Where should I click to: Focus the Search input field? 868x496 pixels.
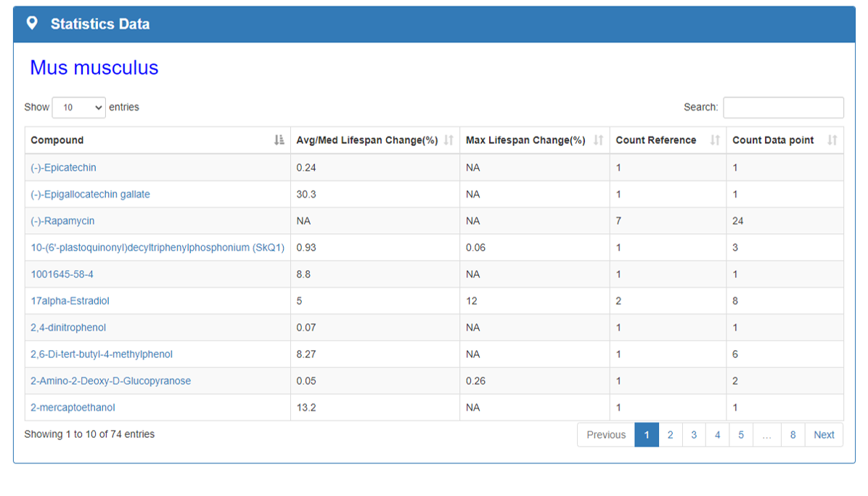pos(783,107)
